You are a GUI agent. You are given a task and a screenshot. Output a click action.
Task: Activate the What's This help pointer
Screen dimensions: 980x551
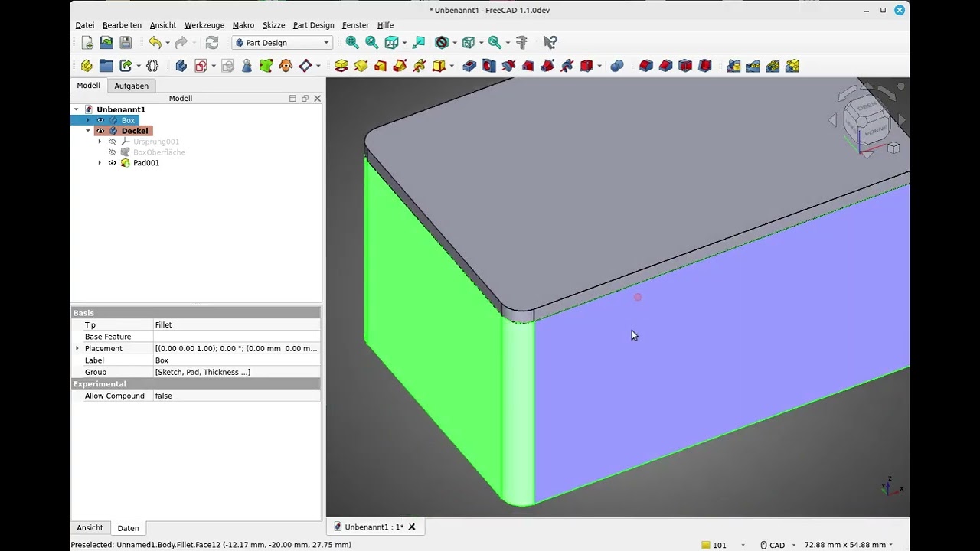tap(550, 43)
